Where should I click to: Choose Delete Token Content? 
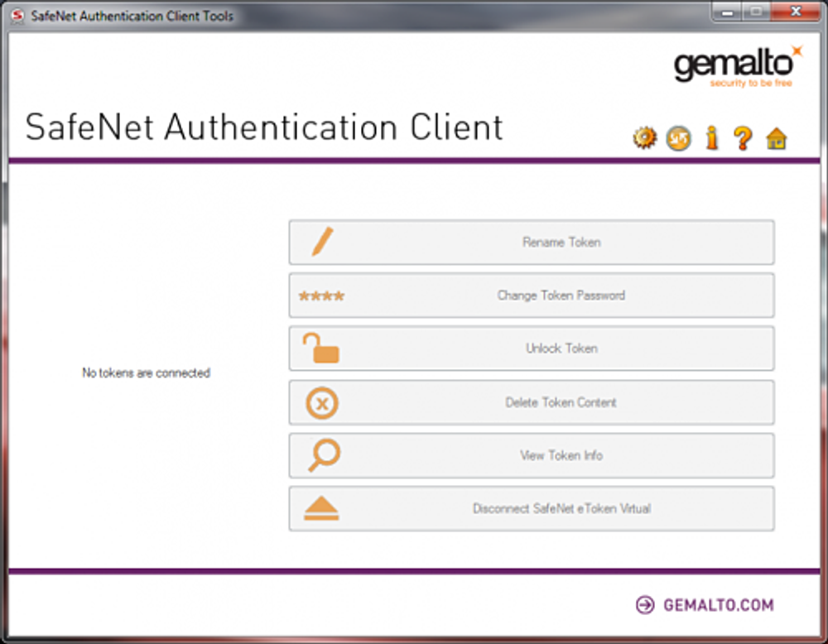(x=532, y=402)
